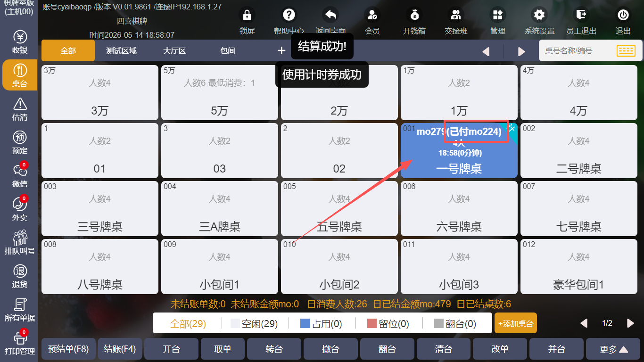
Task: Filter tables by 留位(0) status
Action: pos(388,324)
